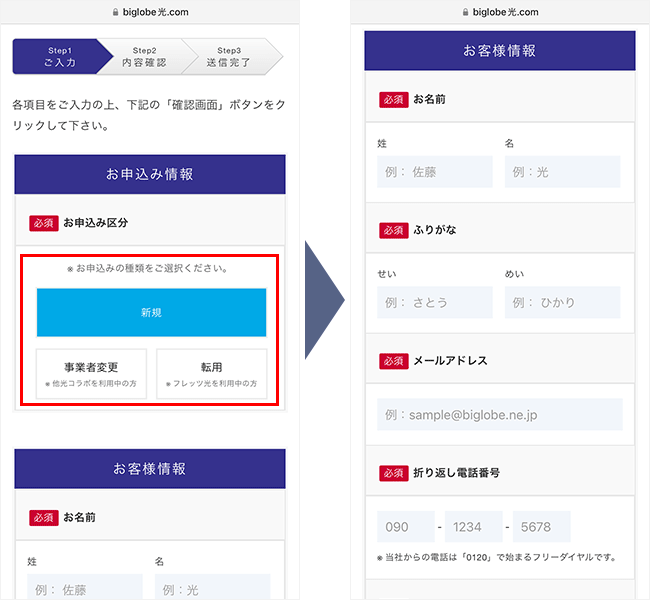Click the ふりがな label

click(x=435, y=230)
